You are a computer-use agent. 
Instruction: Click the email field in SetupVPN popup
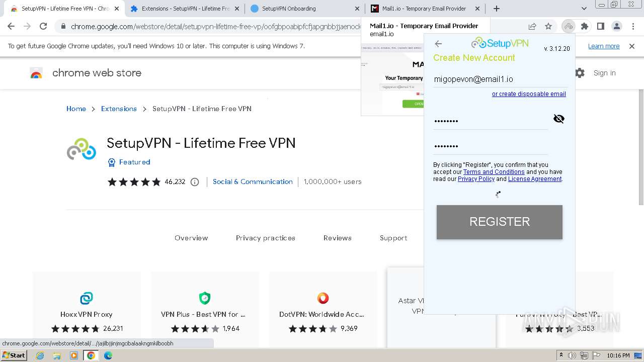click(x=500, y=79)
